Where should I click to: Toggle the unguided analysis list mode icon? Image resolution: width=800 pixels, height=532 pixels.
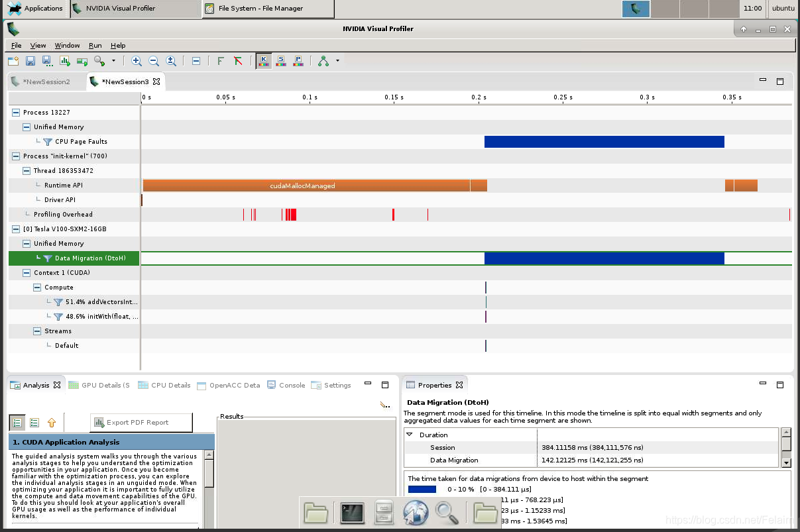pos(34,423)
